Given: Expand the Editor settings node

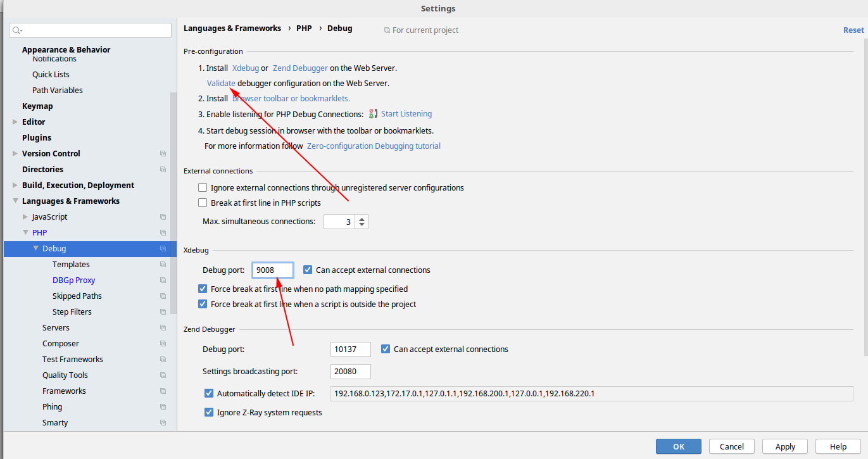Looking at the screenshot, I should point(16,122).
